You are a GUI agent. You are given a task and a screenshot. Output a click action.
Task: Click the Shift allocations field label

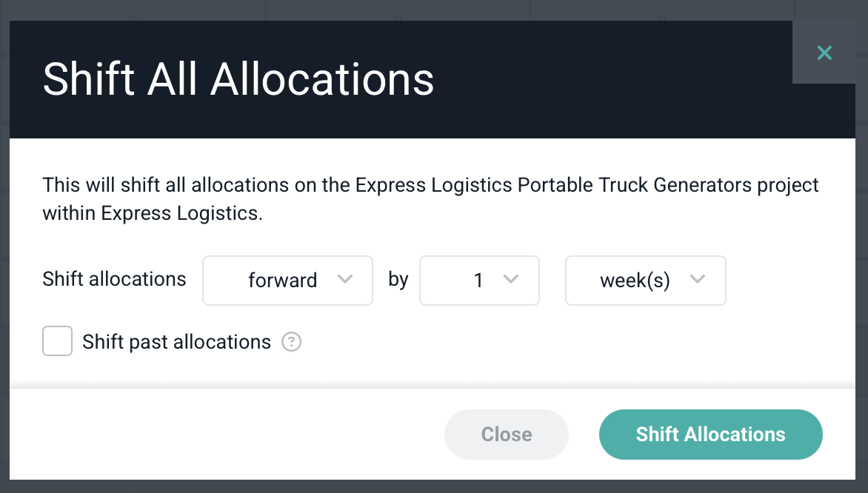[114, 280]
